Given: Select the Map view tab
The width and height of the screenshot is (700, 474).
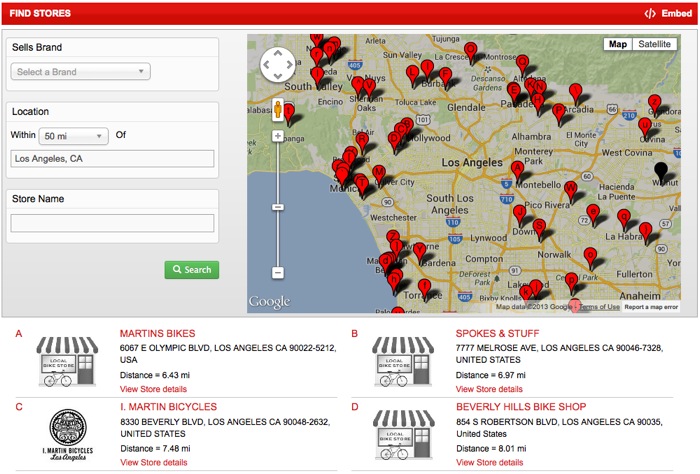Looking at the screenshot, I should tap(618, 44).
